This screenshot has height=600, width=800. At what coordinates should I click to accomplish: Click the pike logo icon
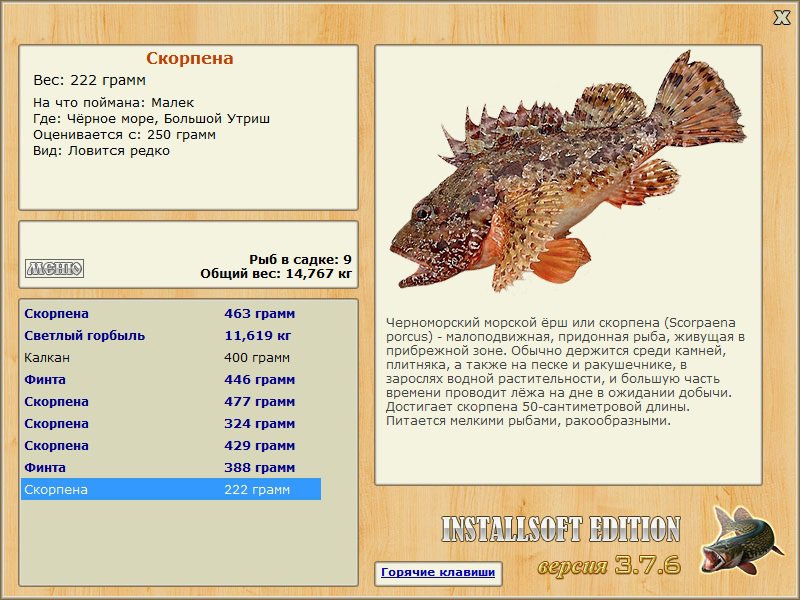740,540
